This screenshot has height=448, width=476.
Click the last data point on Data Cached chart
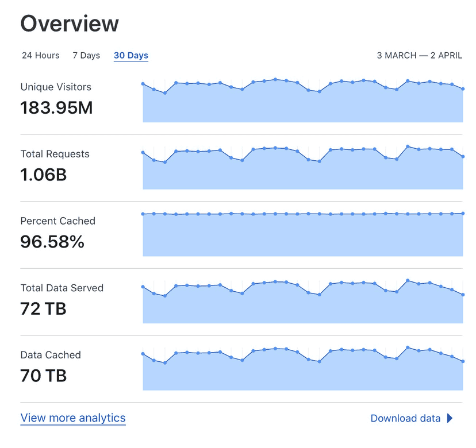(463, 361)
